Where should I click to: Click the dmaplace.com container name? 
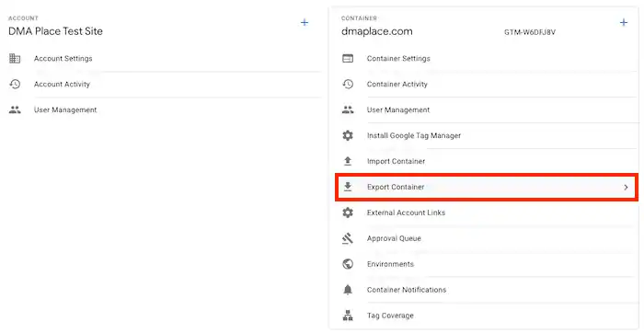(x=376, y=31)
